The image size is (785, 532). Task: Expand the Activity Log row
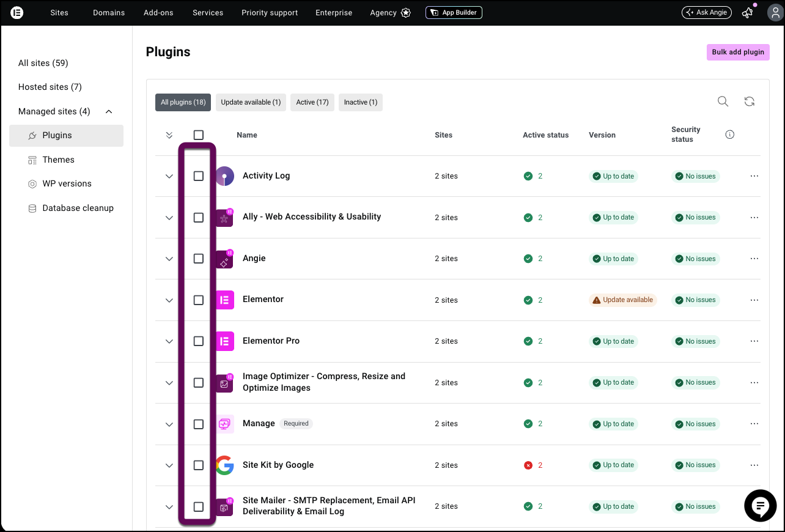(x=169, y=176)
